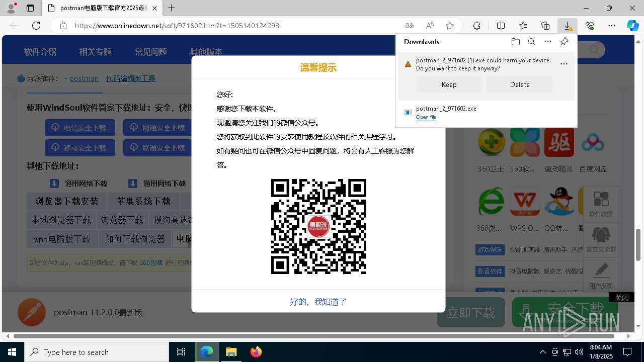This screenshot has height=362, width=644.
Task: Open File Explorer from taskbar
Action: (x=231, y=352)
